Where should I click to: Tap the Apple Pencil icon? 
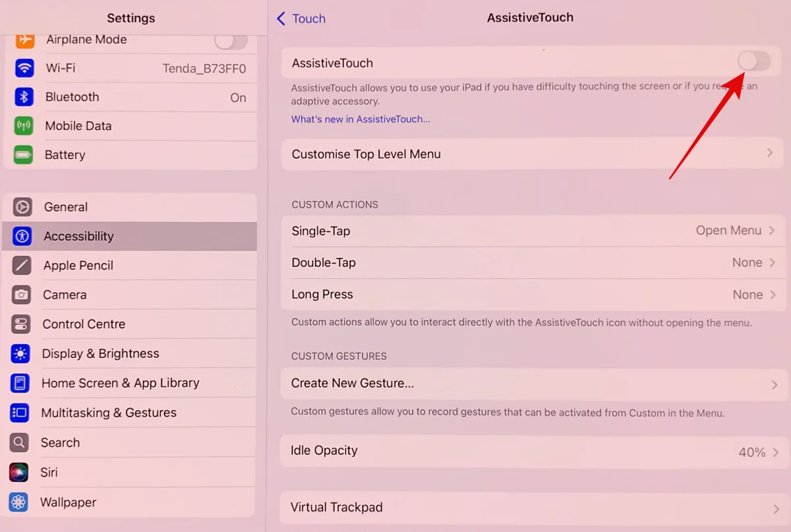point(22,266)
